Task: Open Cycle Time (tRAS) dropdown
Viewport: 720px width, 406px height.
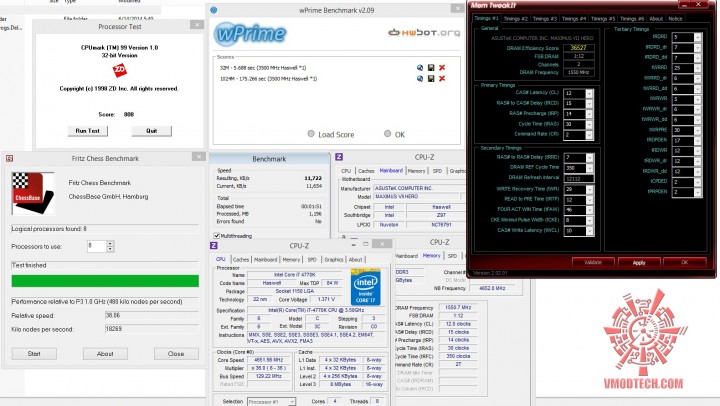Action: [x=589, y=124]
